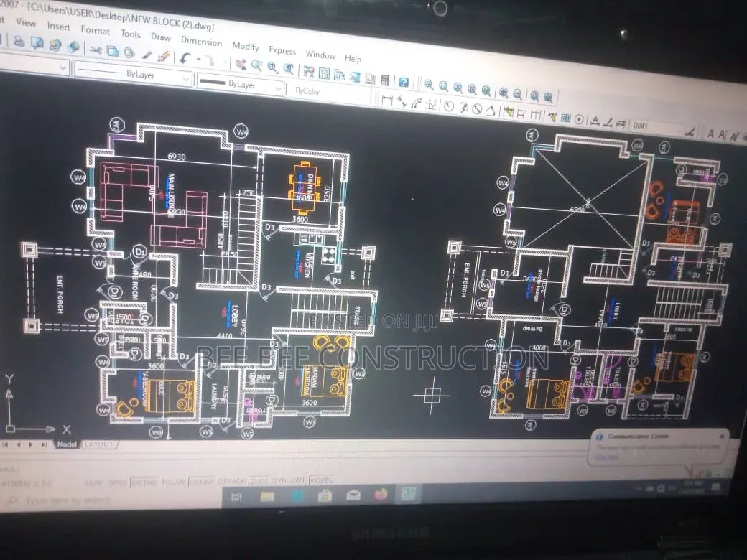Click the Plot printer icon
Viewport: 747px width, 560px height.
[x=19, y=42]
